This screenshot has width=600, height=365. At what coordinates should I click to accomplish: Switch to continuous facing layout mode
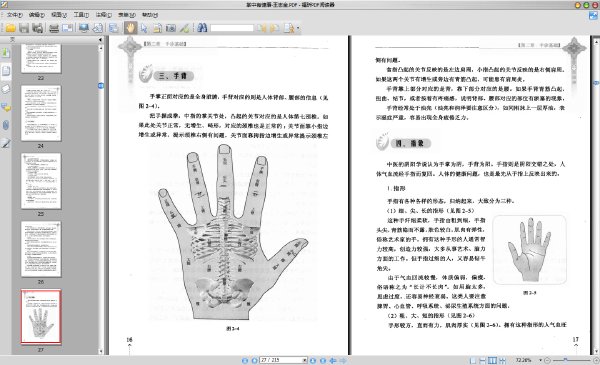point(502,360)
